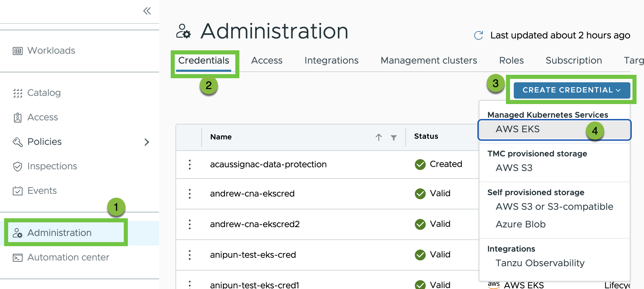Screen dimensions: 644x289
Task: Select Tanzu Observability integration option
Action: pos(540,263)
